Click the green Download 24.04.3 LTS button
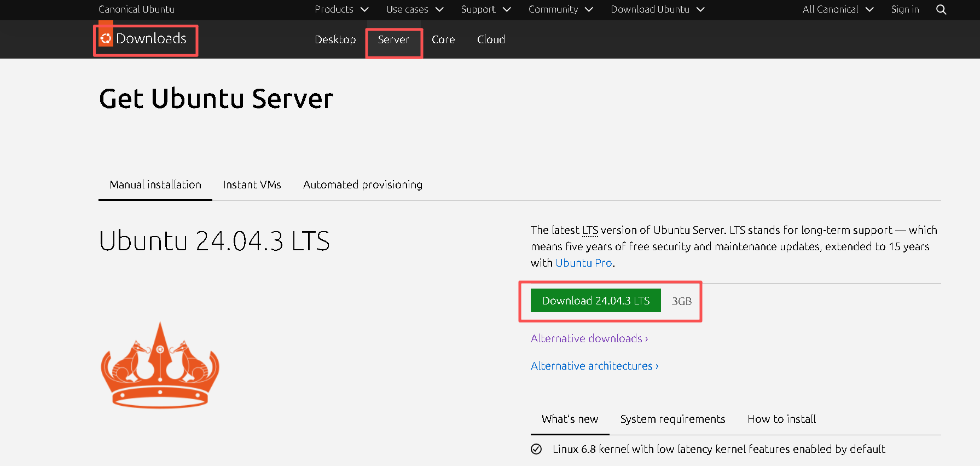Viewport: 980px width, 466px height. pos(596,301)
